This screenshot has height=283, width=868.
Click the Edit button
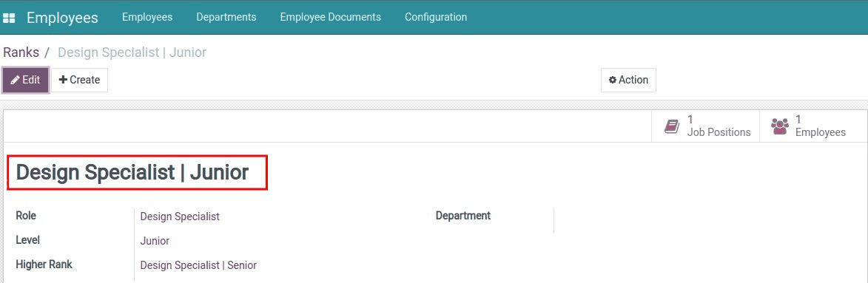coord(25,80)
